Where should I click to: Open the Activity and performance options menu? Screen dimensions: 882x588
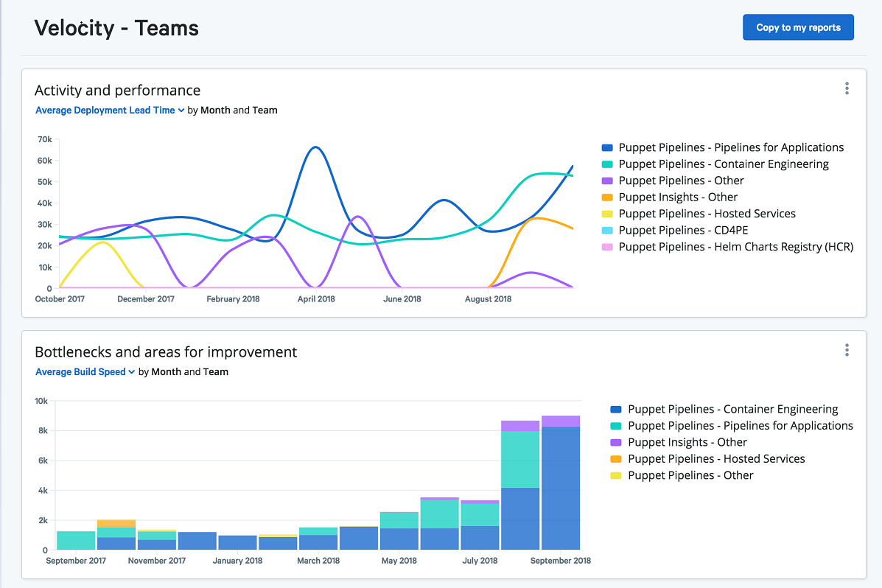847,88
